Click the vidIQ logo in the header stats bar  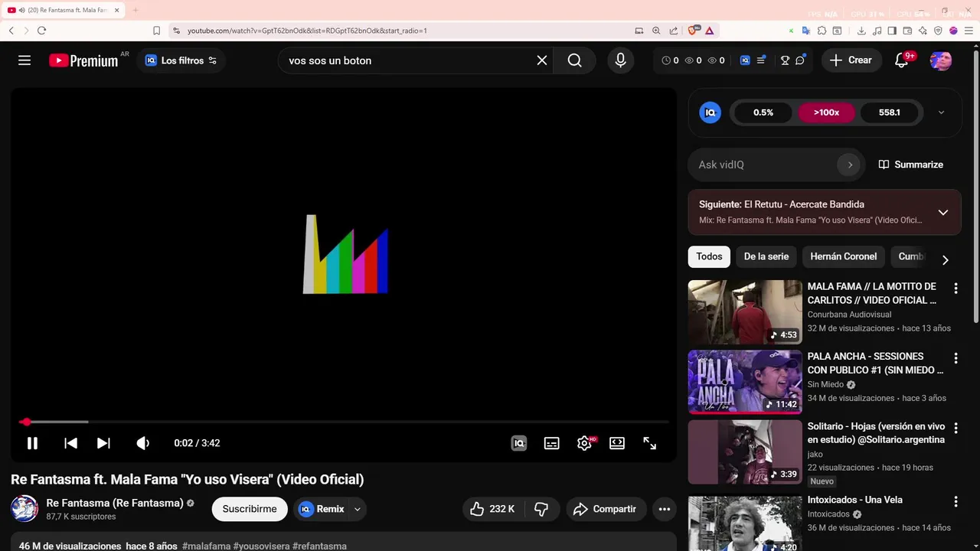tap(745, 60)
